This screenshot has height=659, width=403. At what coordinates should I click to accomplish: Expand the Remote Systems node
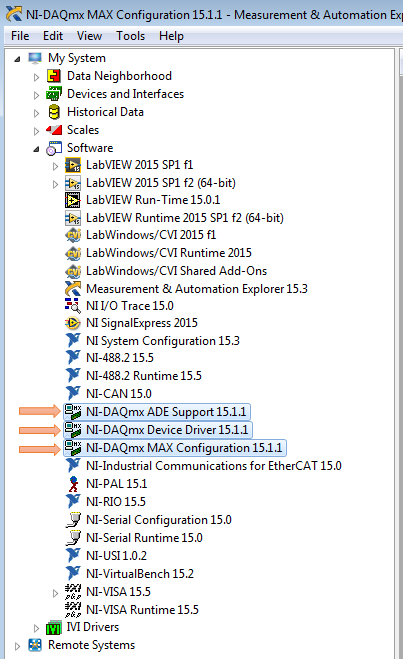click(x=17, y=646)
